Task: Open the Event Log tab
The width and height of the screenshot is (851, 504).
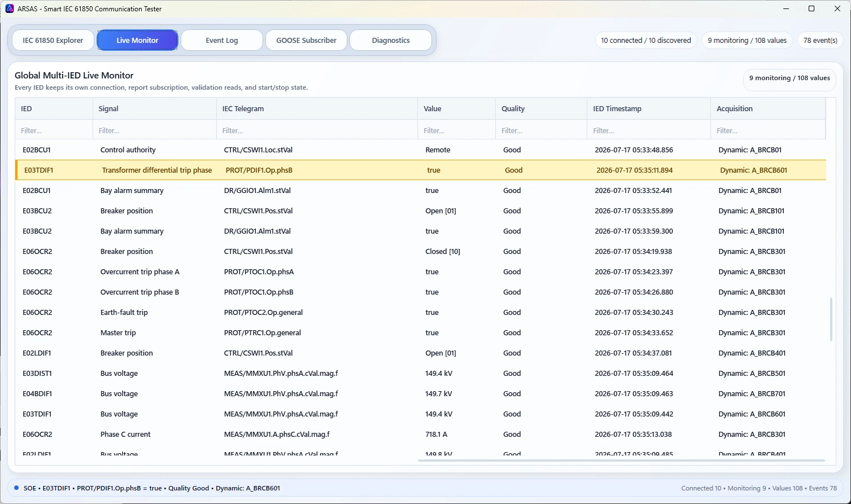Action: (x=222, y=40)
